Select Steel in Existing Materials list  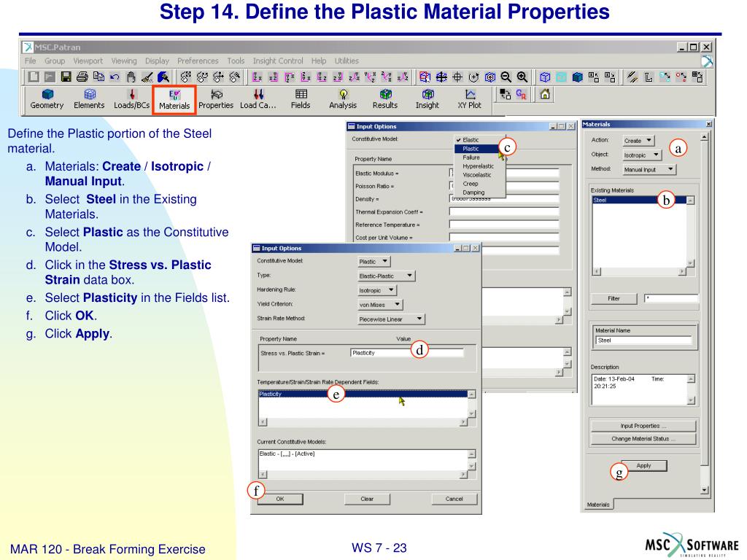click(639, 200)
